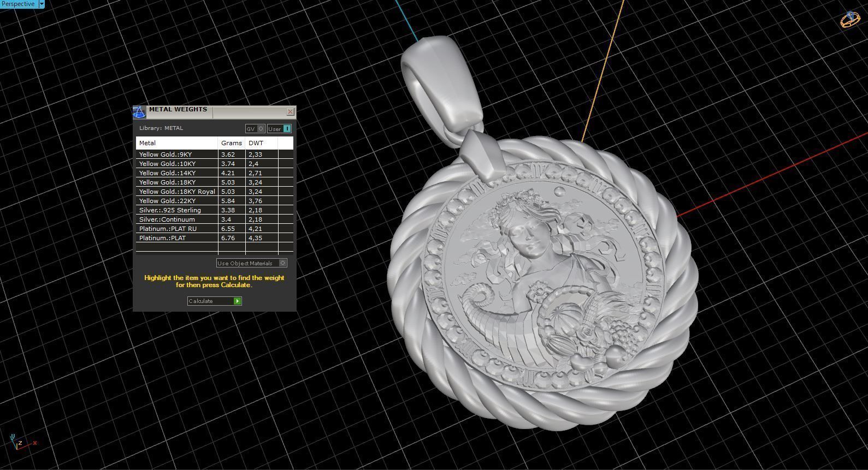Image resolution: width=868 pixels, height=470 pixels.
Task: Select the Silver.:.925 Sterling row
Action: click(x=215, y=210)
